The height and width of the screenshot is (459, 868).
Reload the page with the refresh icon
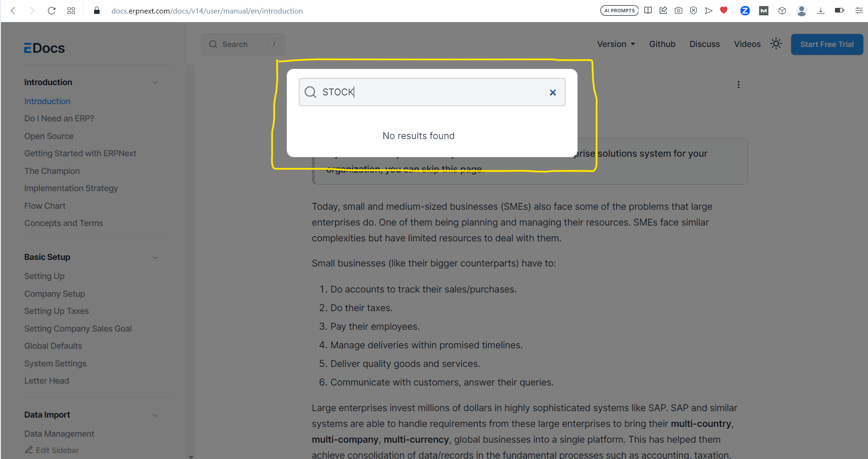(52, 10)
